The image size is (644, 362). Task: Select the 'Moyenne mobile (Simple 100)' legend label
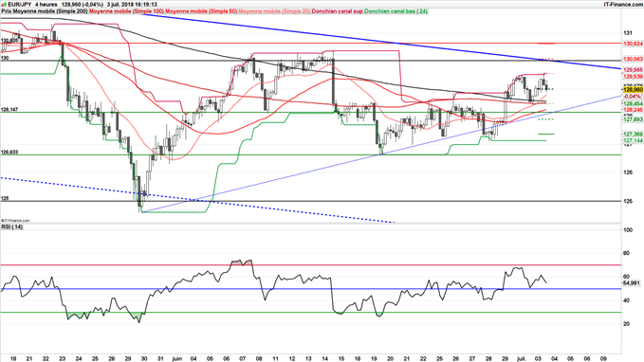click(126, 11)
